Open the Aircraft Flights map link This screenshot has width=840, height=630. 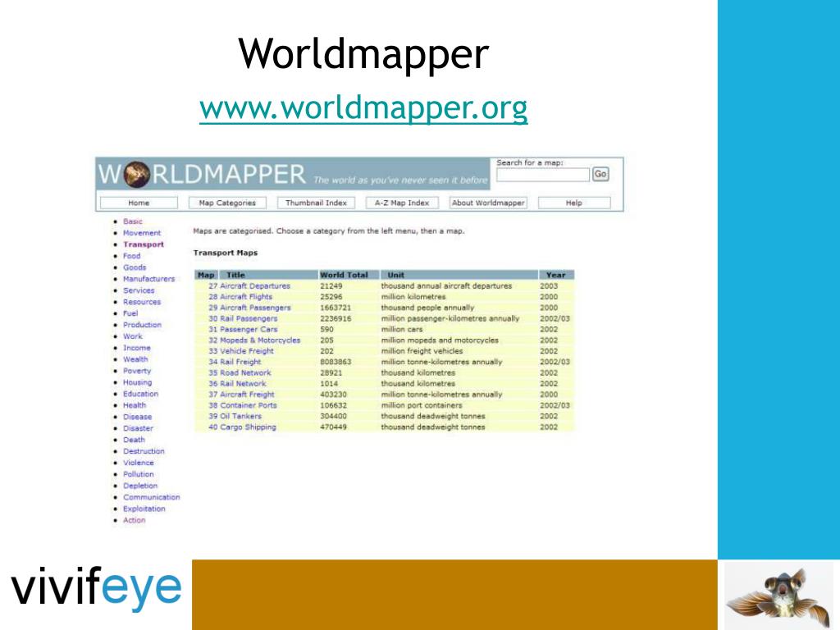click(x=246, y=297)
